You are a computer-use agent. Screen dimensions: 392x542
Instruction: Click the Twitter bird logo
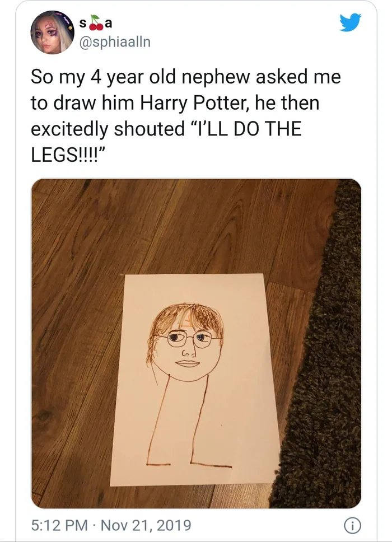351,22
